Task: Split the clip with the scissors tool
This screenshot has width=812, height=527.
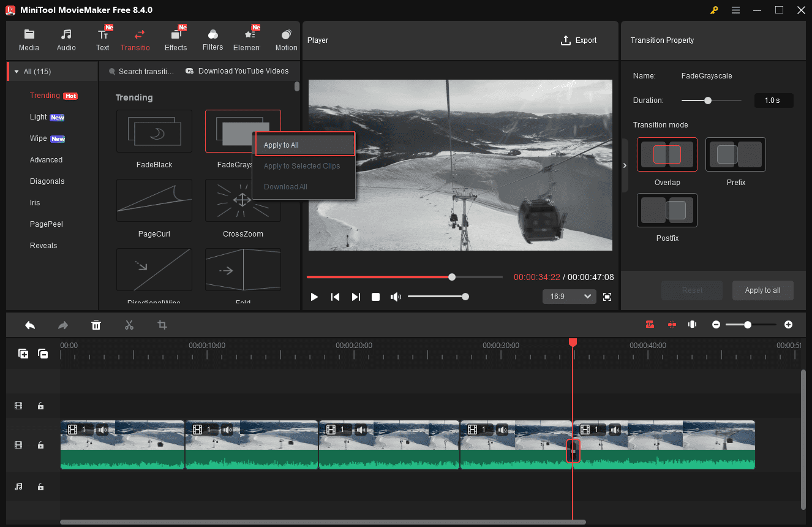Action: coord(129,325)
